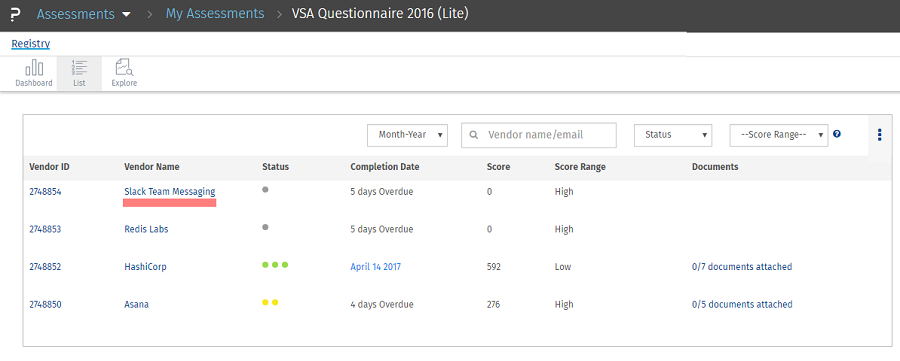Click Redis Labs' score value 0
The height and width of the screenshot is (361, 900).
[489, 229]
